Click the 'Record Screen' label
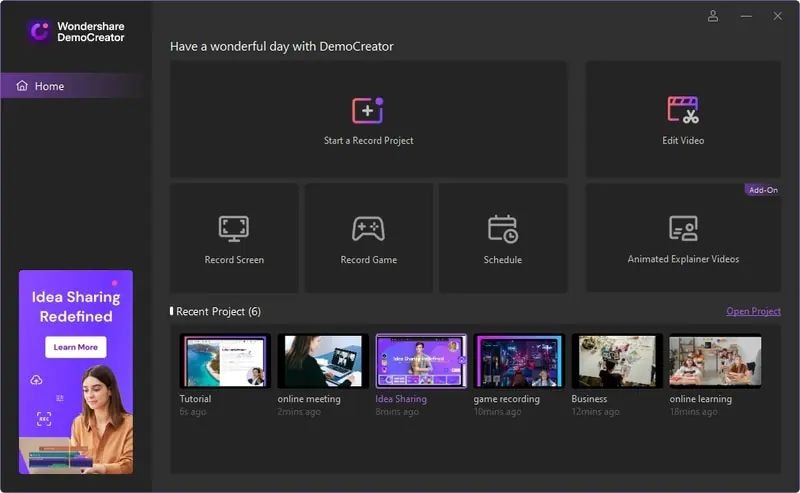 (234, 260)
